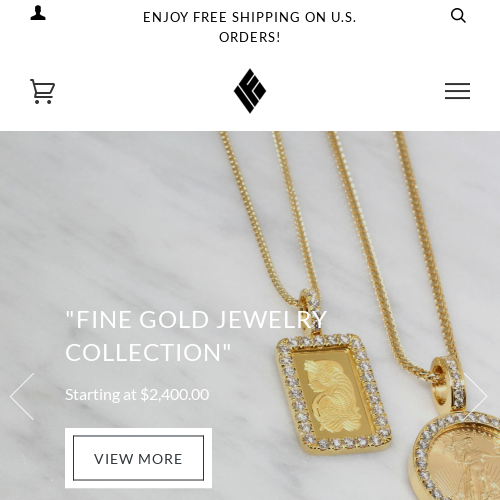Click the search magnifier icon
Viewport: 500px width, 500px height.
click(458, 15)
